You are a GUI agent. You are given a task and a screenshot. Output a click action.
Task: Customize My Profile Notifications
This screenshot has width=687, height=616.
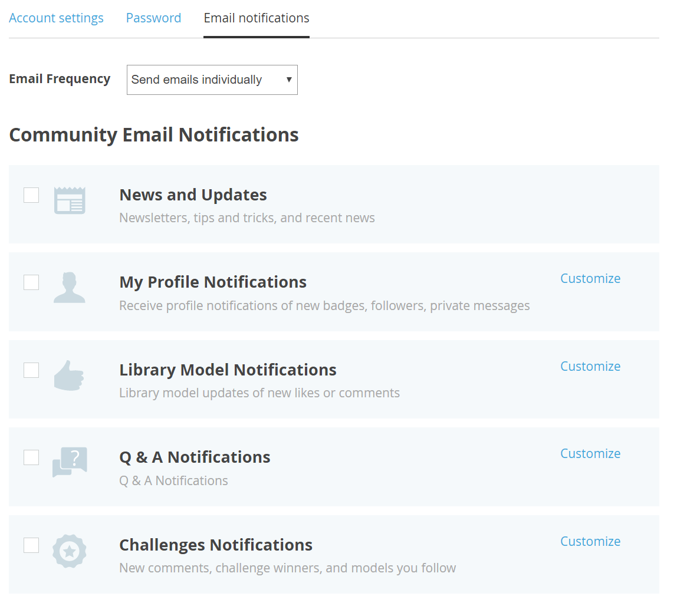click(590, 279)
